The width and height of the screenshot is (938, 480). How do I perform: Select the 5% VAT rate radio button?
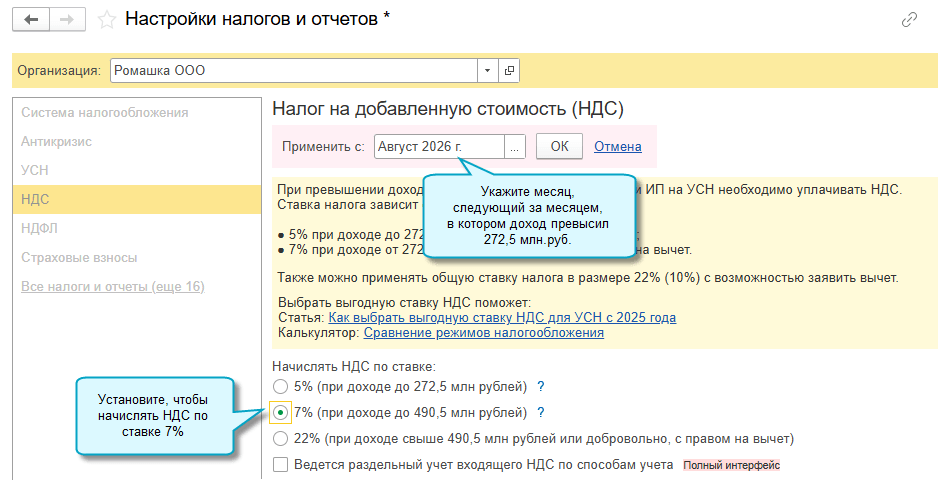click(x=280, y=387)
